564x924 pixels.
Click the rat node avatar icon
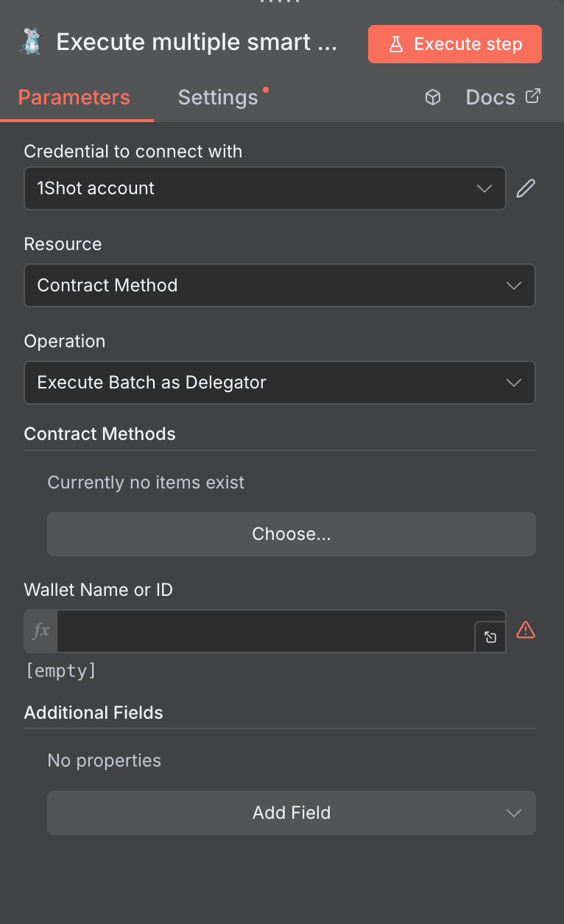[x=30, y=42]
